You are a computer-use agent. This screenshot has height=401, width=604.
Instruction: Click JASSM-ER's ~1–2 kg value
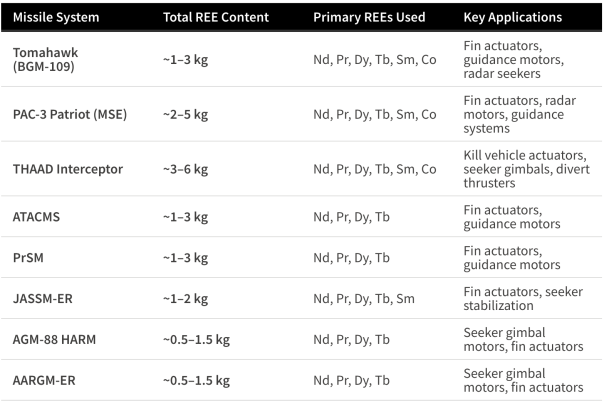(x=185, y=299)
